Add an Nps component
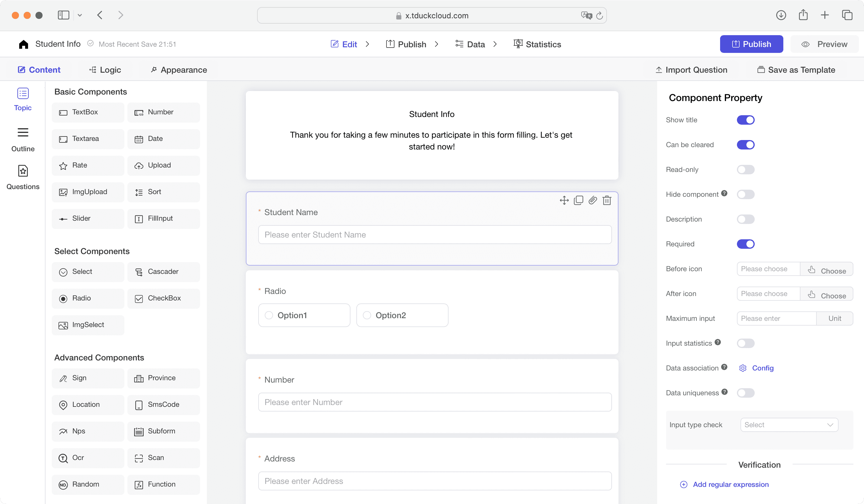Screen dimensions: 864x504 click(88, 431)
